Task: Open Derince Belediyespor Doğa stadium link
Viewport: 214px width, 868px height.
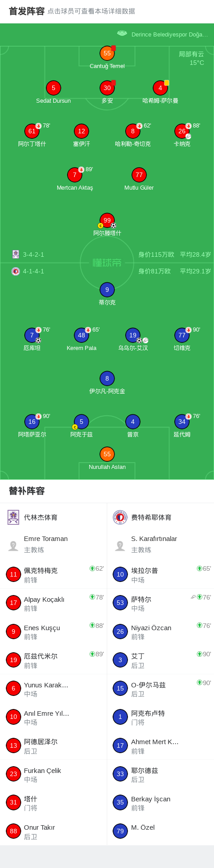Action: [x=170, y=34]
